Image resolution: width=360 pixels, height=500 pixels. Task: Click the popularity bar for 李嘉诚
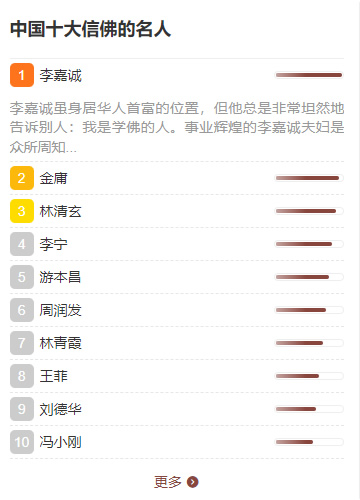(309, 75)
